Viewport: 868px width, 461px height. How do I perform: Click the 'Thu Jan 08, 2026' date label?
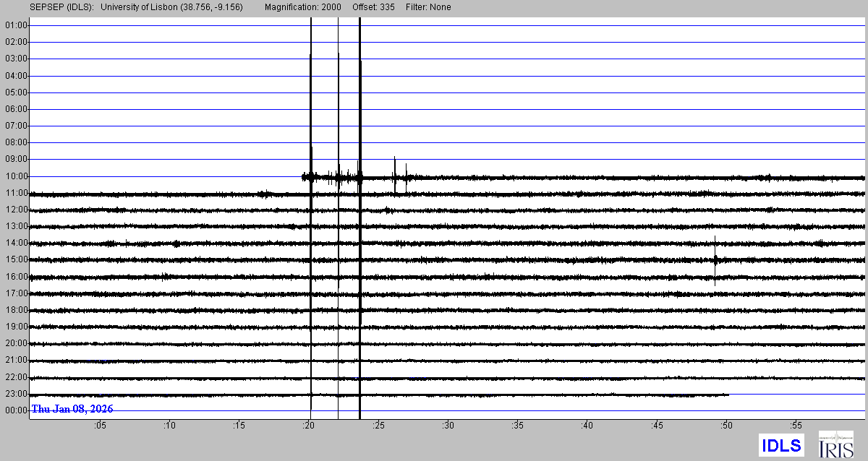coord(72,409)
